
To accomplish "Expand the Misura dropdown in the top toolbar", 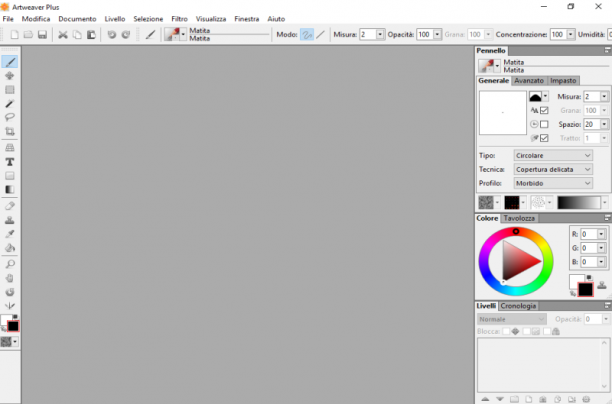I will coord(380,34).
